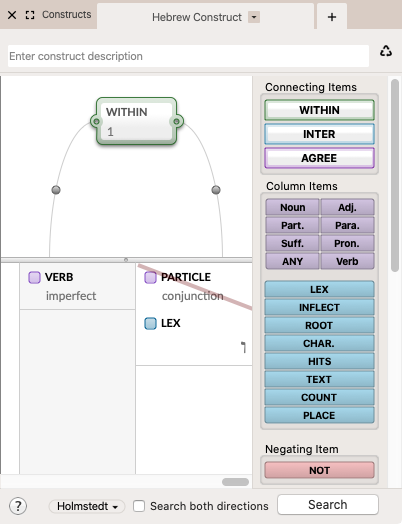This screenshot has height=524, width=402.
Task: Toggle the fullscreen brackets icon
Action: (30, 15)
